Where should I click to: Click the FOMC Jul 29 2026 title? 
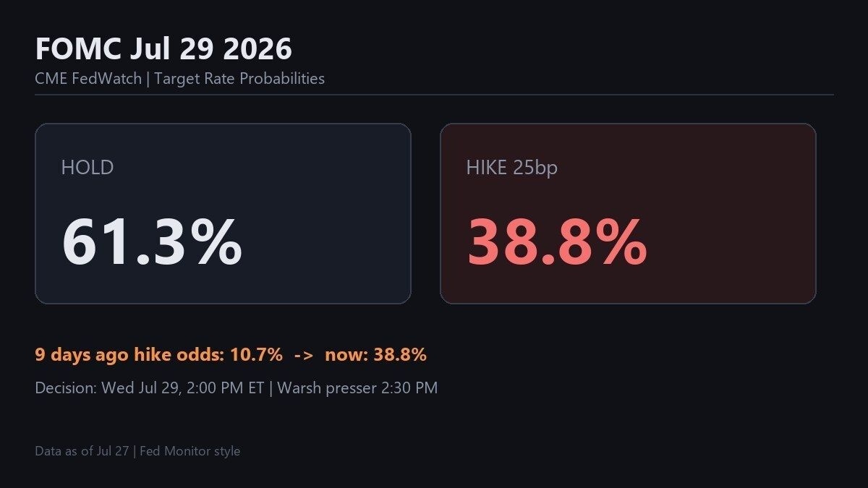[163, 49]
